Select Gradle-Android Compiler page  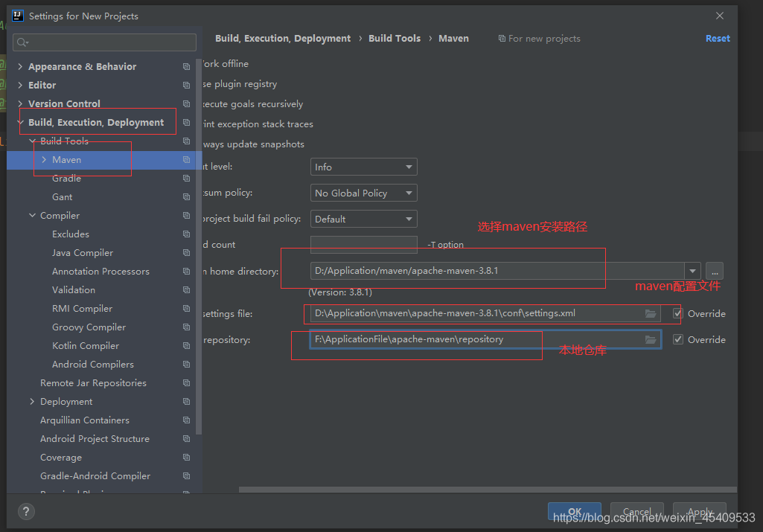pyautogui.click(x=95, y=476)
